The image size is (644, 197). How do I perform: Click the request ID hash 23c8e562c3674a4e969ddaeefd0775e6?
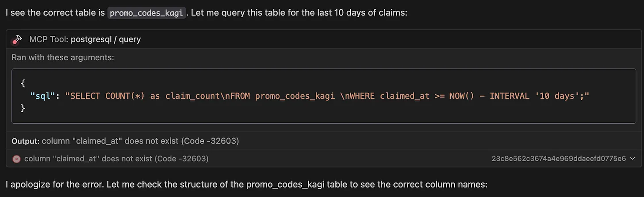coord(559,159)
